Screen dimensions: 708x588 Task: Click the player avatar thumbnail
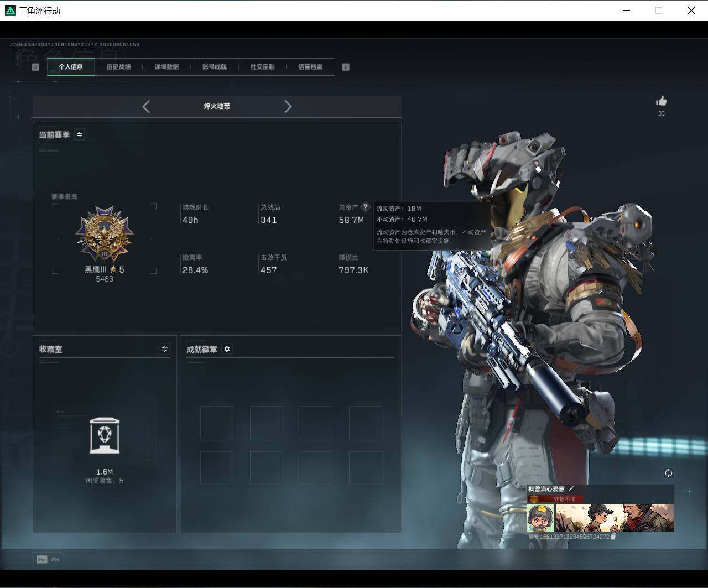tap(540, 518)
